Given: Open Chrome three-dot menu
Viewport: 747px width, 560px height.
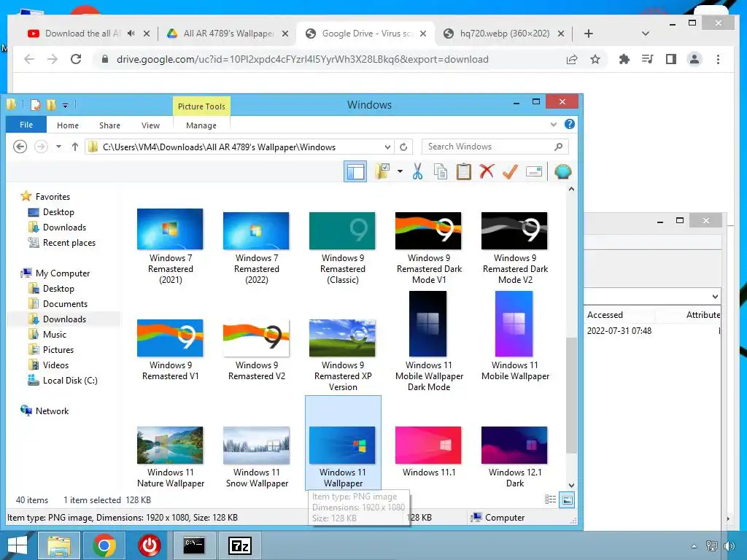Looking at the screenshot, I should click(x=718, y=59).
